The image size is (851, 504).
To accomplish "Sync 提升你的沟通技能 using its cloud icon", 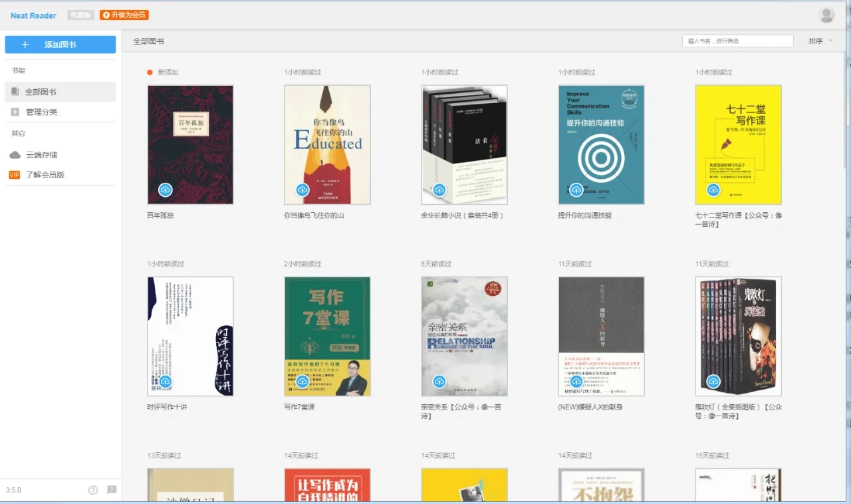I will (x=576, y=190).
